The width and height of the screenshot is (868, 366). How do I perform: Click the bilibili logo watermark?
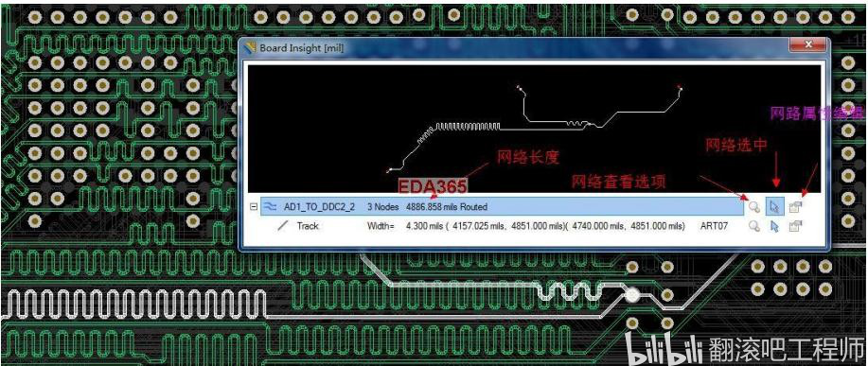(x=664, y=349)
